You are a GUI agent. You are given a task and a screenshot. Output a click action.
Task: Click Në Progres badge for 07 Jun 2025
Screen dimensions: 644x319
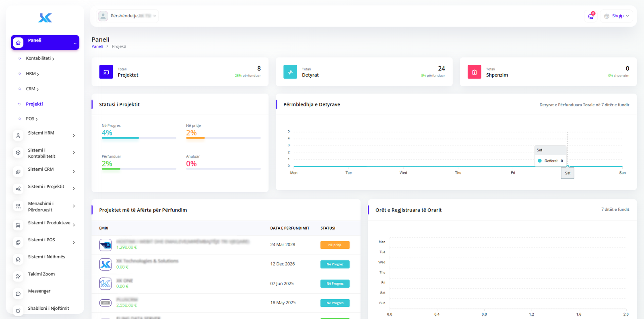335,284
